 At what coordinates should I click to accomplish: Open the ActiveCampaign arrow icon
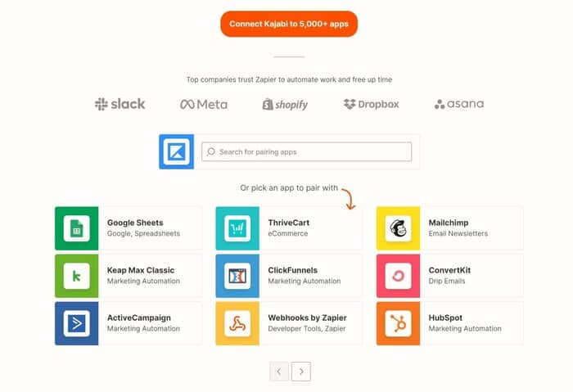(76, 323)
